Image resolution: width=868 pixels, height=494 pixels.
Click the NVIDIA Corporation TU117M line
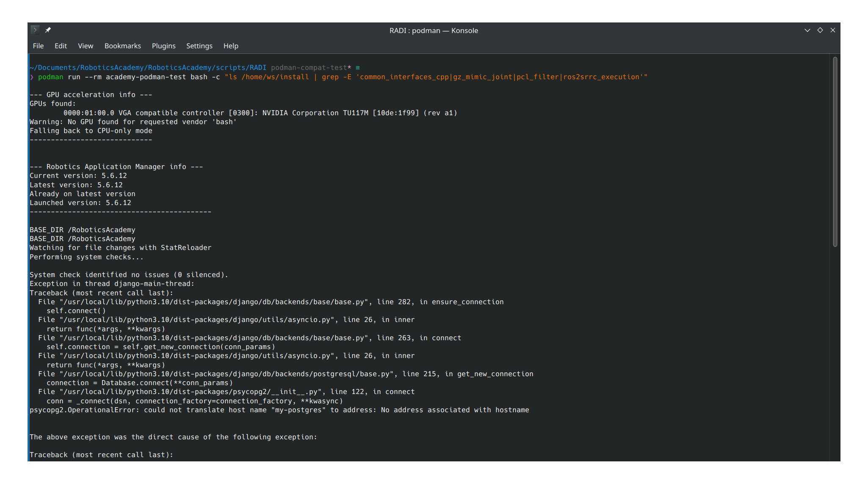click(x=260, y=113)
